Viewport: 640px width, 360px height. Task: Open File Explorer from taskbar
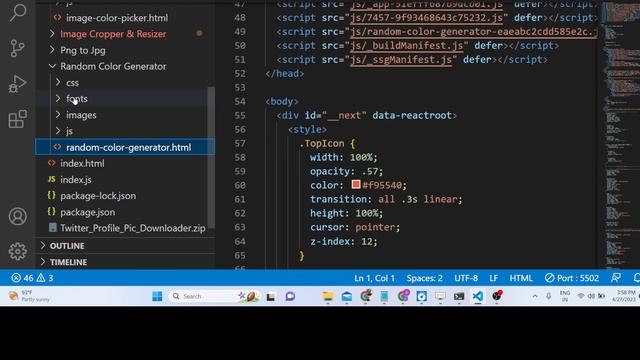pyautogui.click(x=328, y=296)
